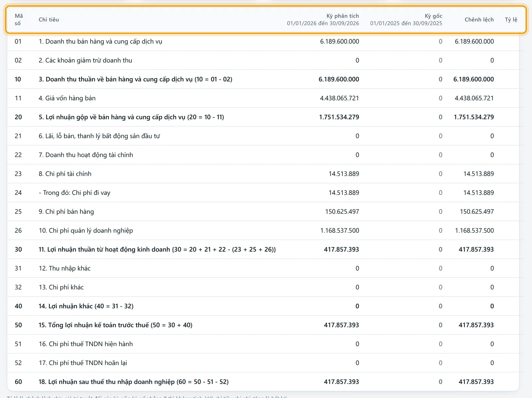
Task: Click code "60" in the Mã số column
Action: (18, 382)
